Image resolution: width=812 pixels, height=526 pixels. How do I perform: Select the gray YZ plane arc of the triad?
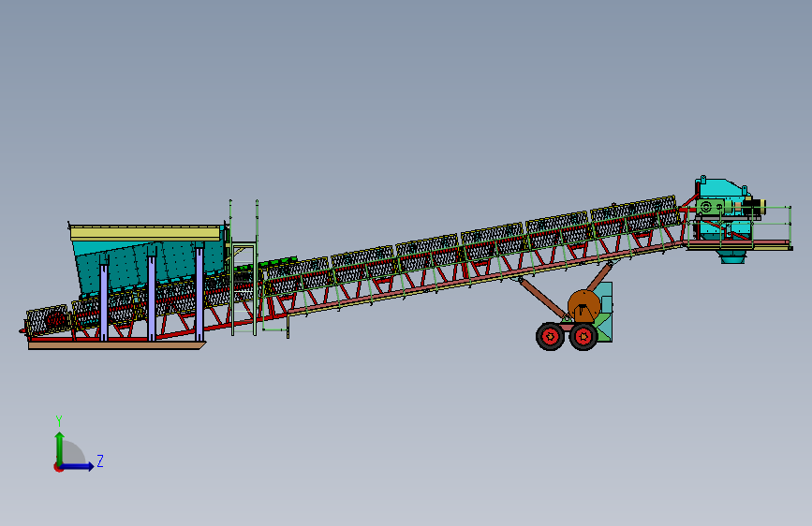click(74, 453)
